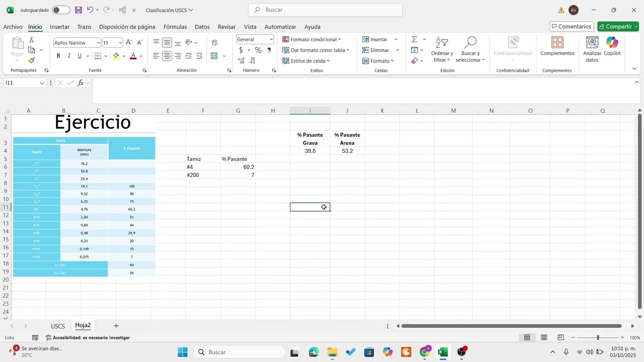Increase indent icon
The width and height of the screenshot is (644, 362).
(x=199, y=56)
